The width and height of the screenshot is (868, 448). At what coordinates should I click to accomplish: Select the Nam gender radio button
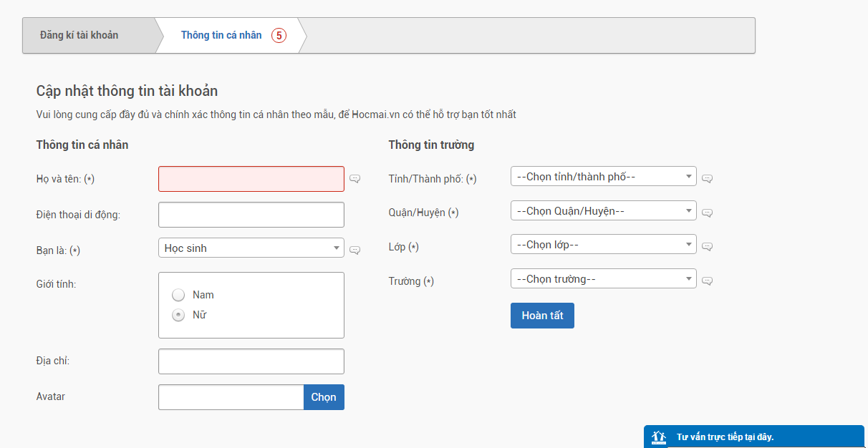pyautogui.click(x=178, y=295)
